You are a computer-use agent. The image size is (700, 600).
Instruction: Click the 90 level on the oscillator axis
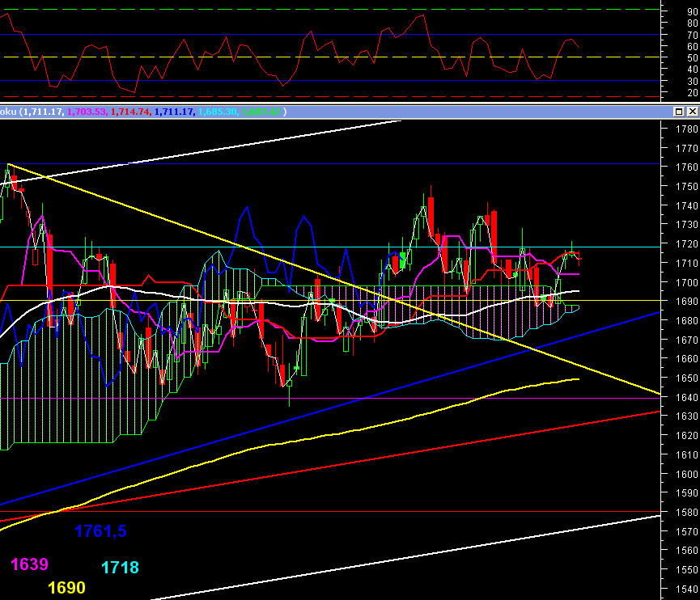[693, 11]
